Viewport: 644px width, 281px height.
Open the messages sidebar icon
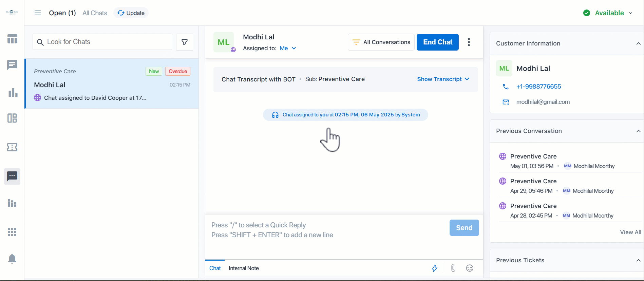pyautogui.click(x=12, y=65)
